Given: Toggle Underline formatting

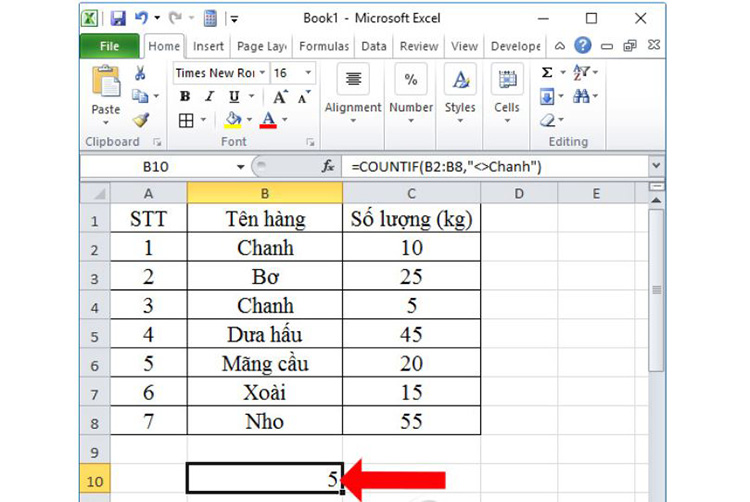Looking at the screenshot, I should pos(234,97).
